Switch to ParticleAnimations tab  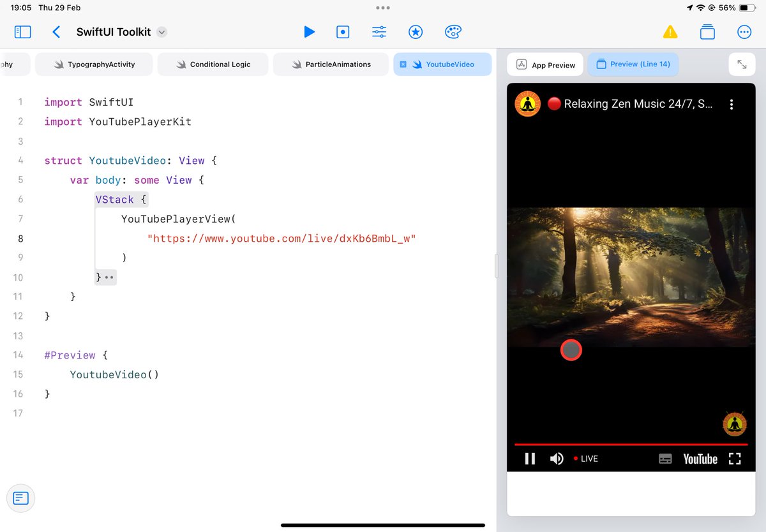point(331,64)
